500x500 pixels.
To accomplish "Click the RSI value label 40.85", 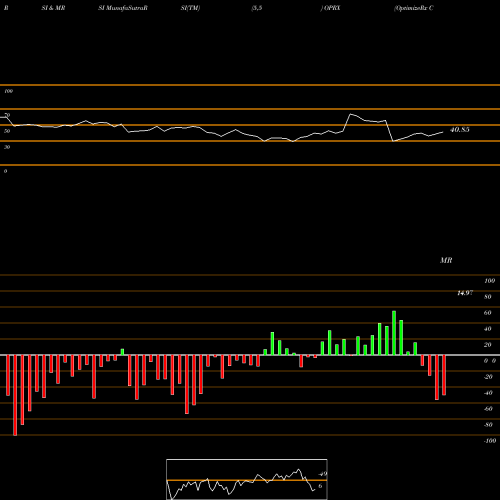I will pos(460,130).
